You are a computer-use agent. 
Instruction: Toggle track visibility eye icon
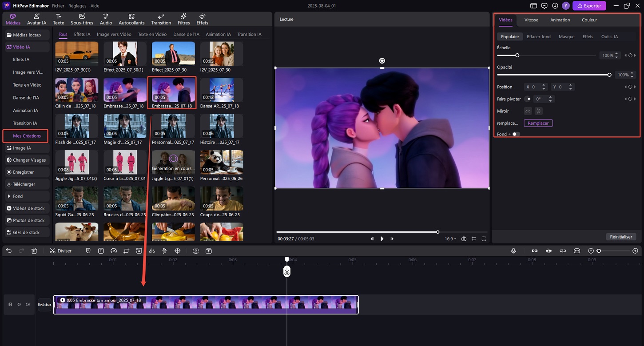(19, 305)
